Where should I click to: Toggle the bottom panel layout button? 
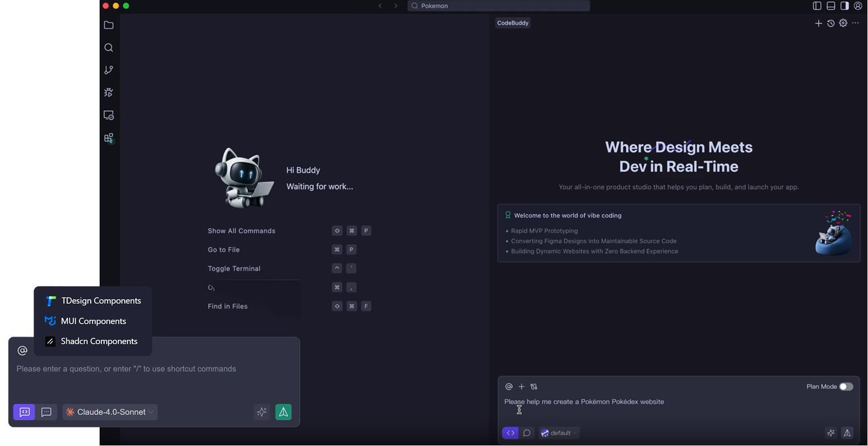[x=831, y=6]
